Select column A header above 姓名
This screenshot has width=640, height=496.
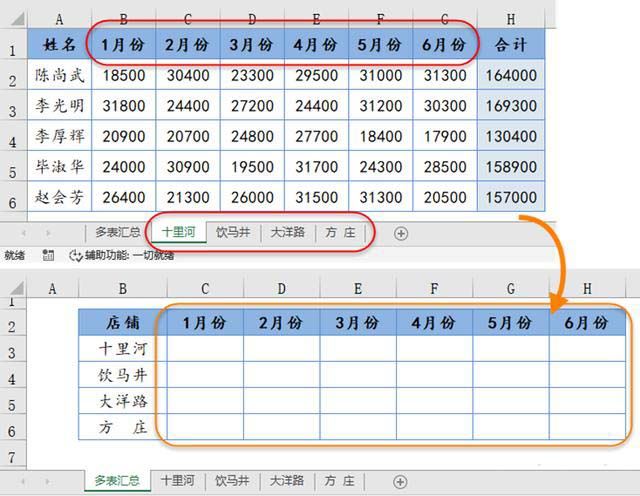click(60, 19)
